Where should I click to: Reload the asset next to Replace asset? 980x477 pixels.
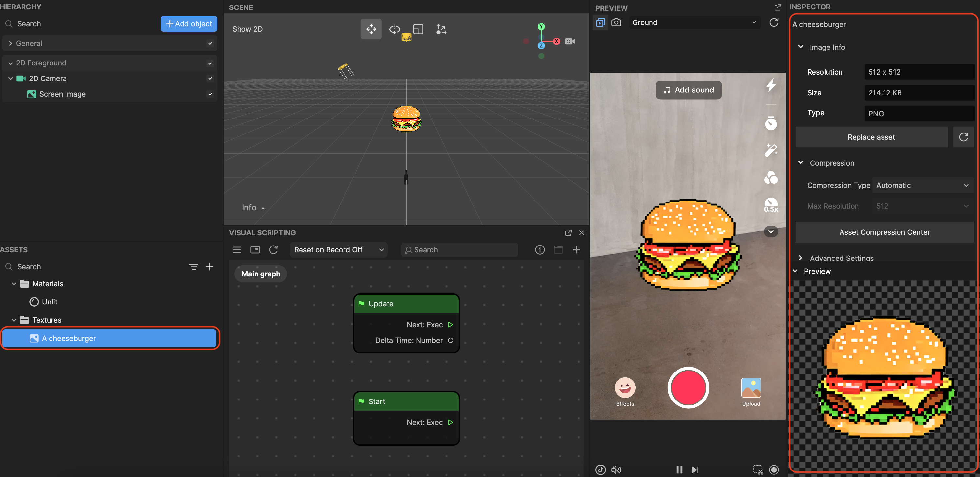pos(963,137)
